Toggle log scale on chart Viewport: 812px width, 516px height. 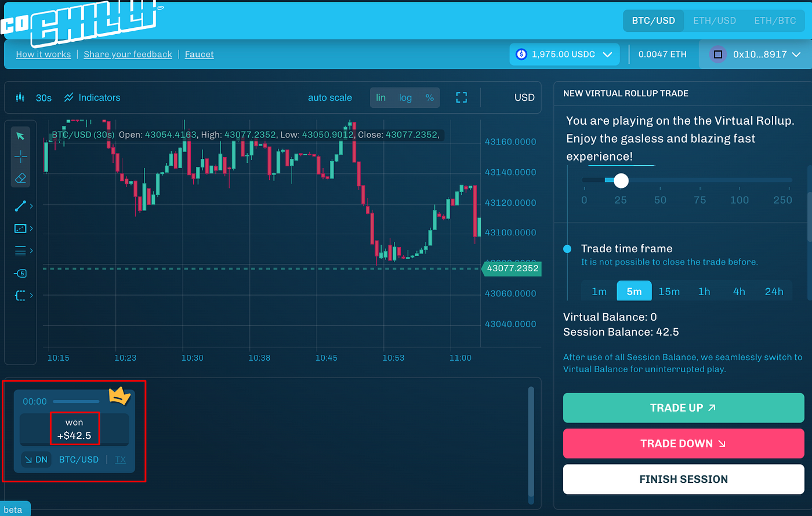click(405, 97)
